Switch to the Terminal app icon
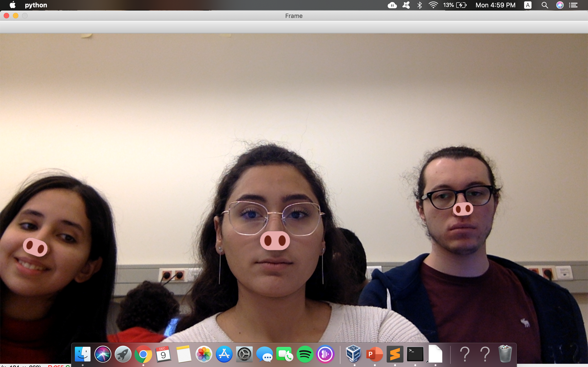The image size is (588, 367). (x=415, y=354)
